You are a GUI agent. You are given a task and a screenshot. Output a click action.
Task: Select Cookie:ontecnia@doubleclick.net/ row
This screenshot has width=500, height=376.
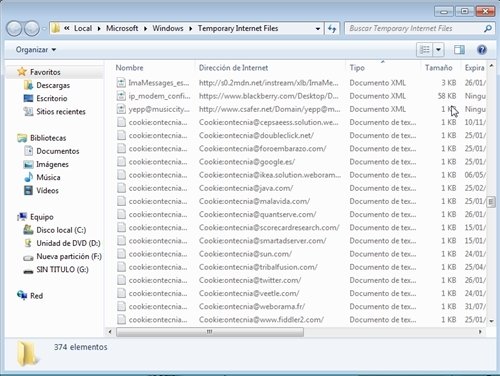coord(301,135)
